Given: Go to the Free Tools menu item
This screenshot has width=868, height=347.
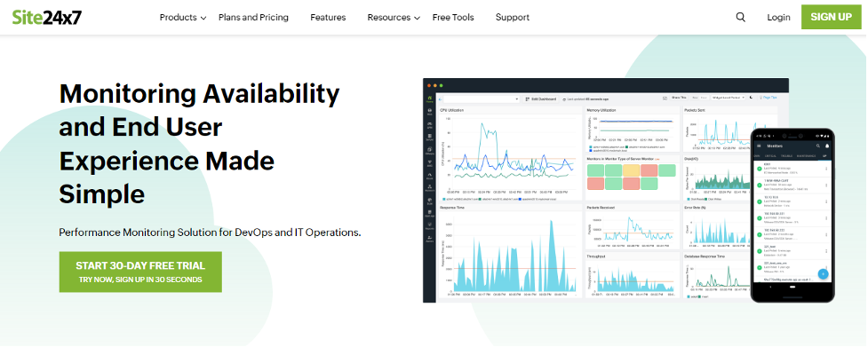Looking at the screenshot, I should 453,17.
